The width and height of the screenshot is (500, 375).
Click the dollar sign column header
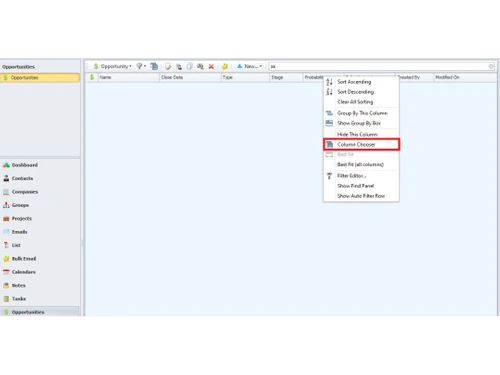(92, 77)
